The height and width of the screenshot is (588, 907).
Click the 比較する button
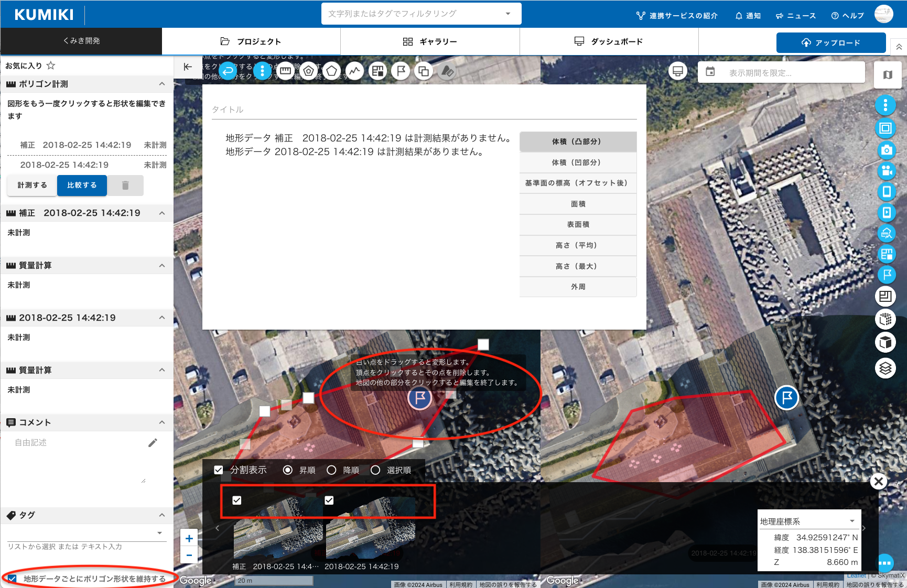tap(82, 186)
